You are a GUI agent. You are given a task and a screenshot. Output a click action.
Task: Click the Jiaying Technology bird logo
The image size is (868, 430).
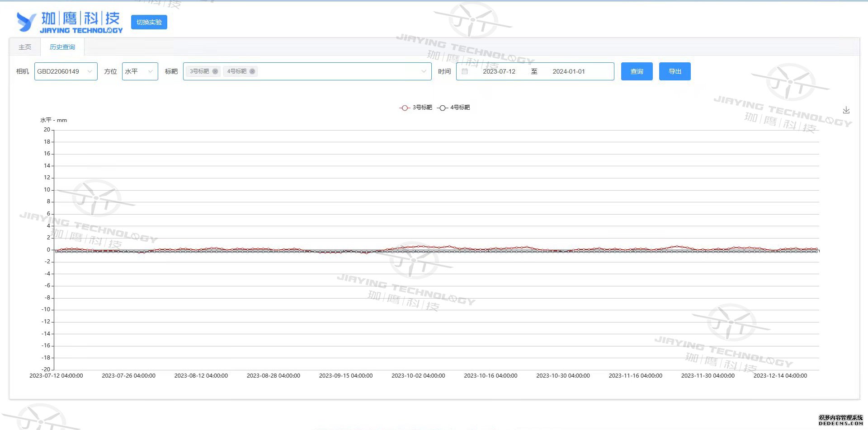point(26,22)
